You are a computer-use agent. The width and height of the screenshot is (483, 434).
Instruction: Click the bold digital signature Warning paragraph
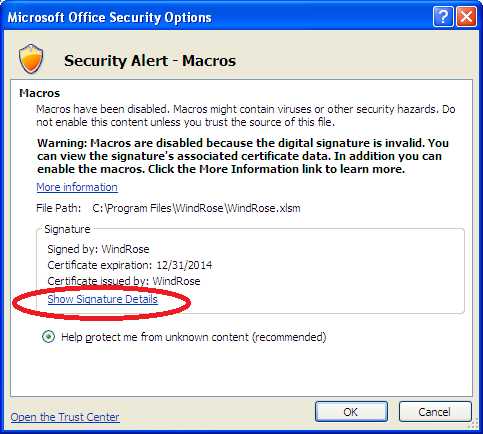tap(243, 156)
